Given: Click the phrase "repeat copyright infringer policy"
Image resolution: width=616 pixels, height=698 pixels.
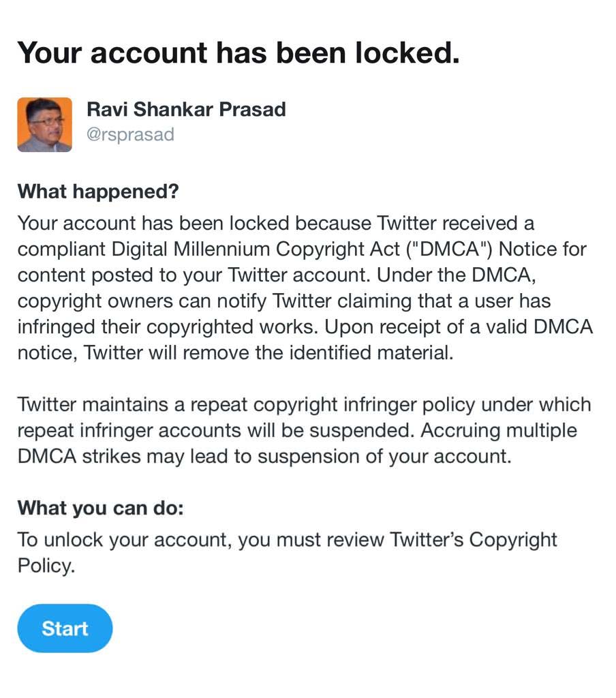Looking at the screenshot, I should (331, 405).
